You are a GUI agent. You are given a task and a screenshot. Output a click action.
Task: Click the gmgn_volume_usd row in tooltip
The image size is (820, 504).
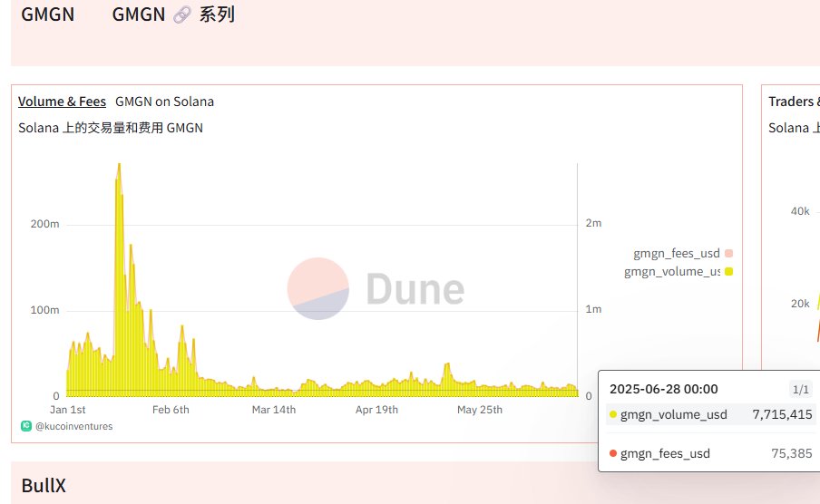pos(711,414)
